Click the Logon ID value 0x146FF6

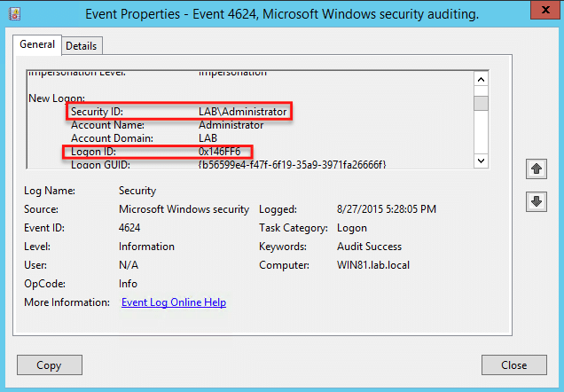[x=219, y=152]
